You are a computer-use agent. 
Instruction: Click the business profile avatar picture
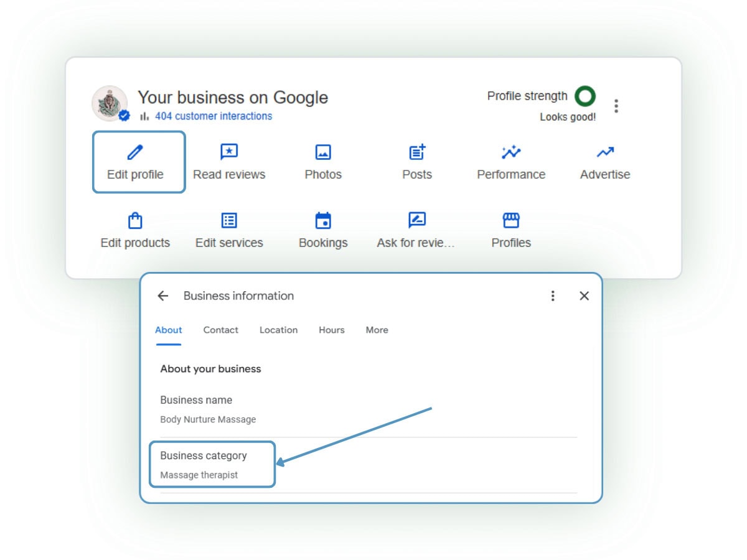point(110,103)
